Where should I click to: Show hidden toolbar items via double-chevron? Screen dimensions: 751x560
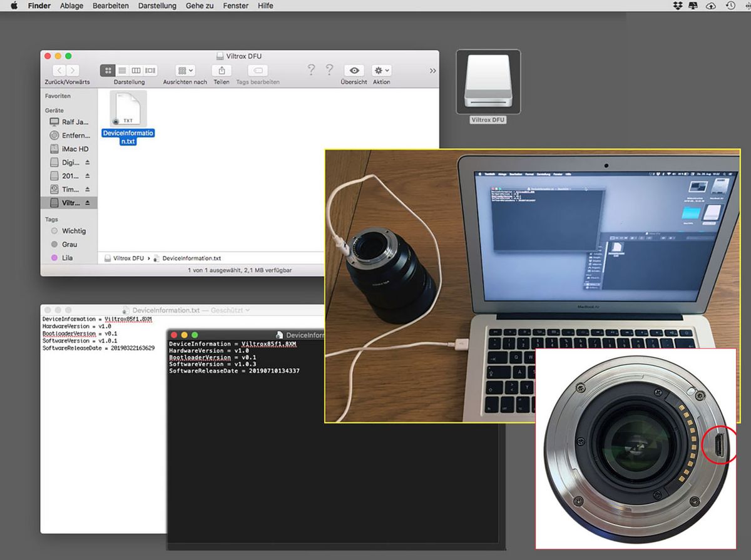tap(432, 71)
